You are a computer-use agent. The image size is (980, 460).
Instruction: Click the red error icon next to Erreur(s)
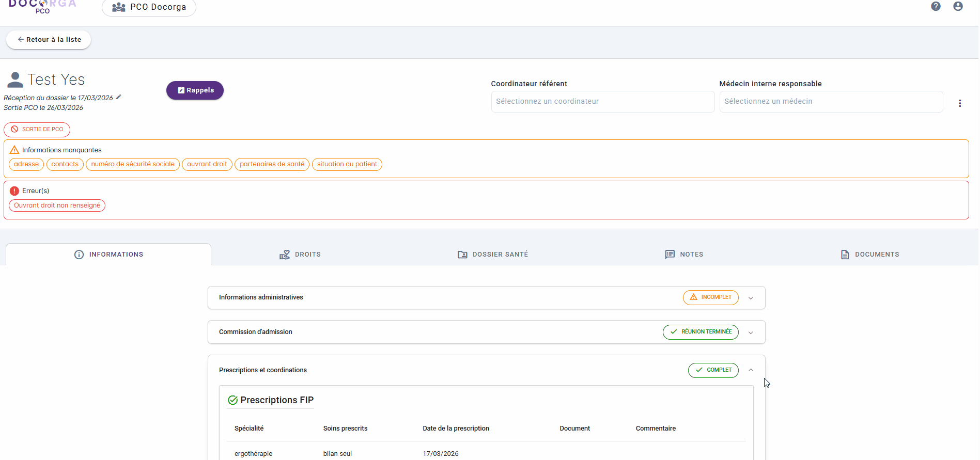coord(14,191)
